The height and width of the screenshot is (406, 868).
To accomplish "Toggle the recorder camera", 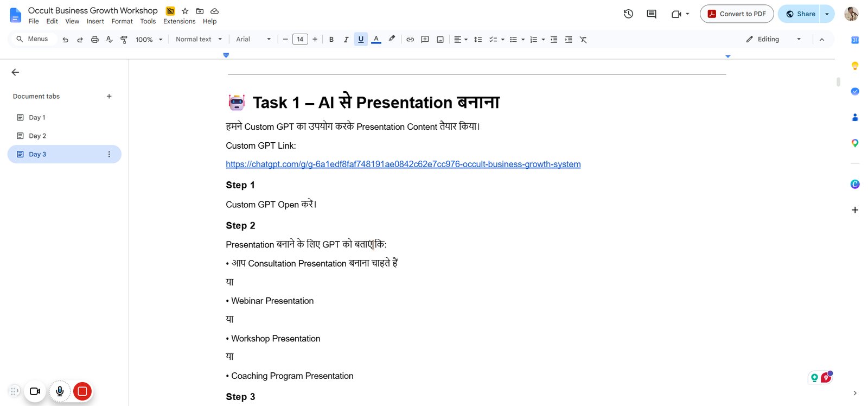I will point(35,391).
